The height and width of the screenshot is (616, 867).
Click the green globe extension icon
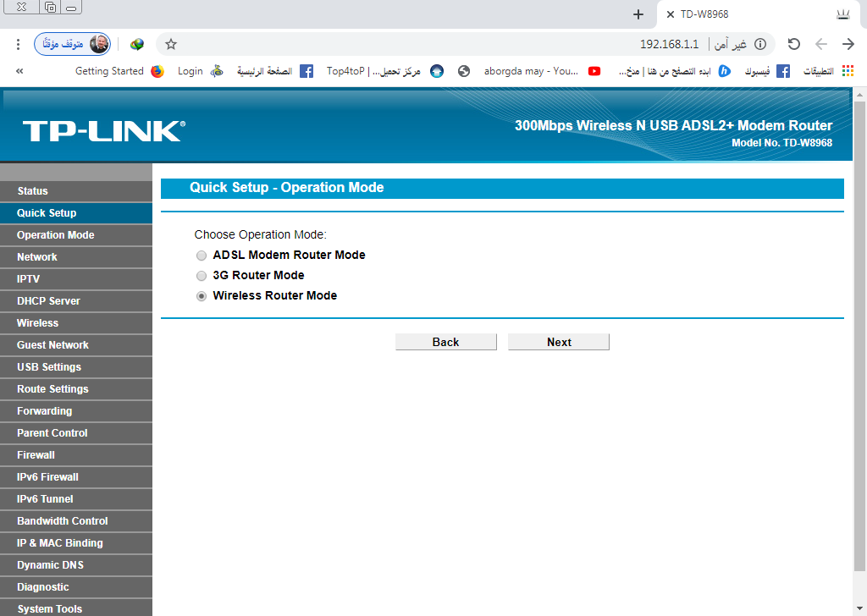(136, 44)
